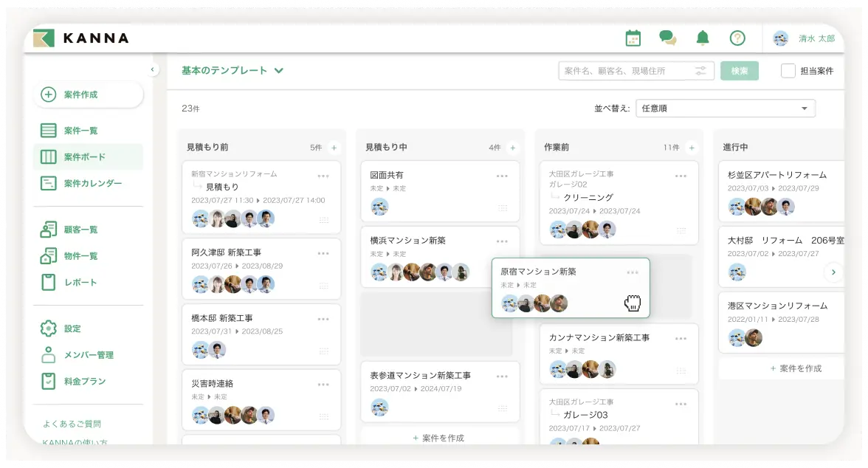This screenshot has width=868, height=468.
Task: Open more menu on 図面共有 card
Action: click(x=502, y=176)
